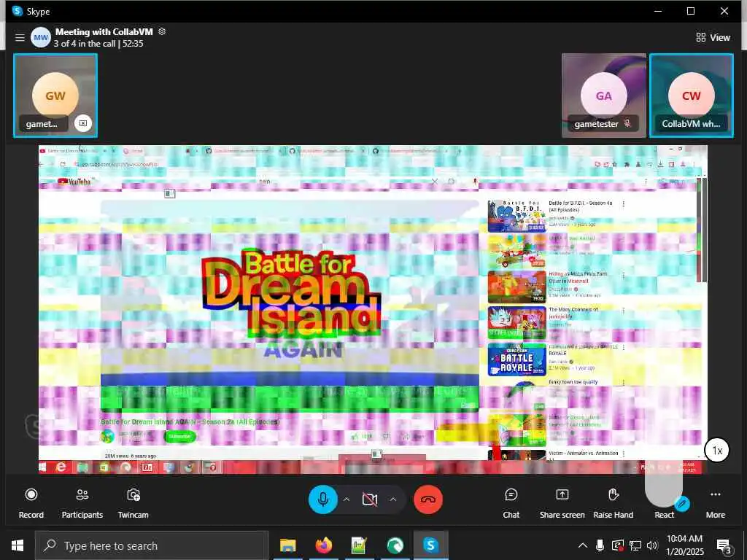Click the pop-out icon on GW tile
The height and width of the screenshot is (560, 747).
83,123
